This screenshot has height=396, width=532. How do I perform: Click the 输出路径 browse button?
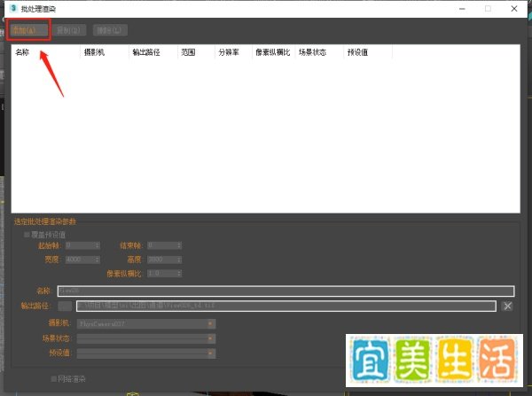tap(65, 307)
